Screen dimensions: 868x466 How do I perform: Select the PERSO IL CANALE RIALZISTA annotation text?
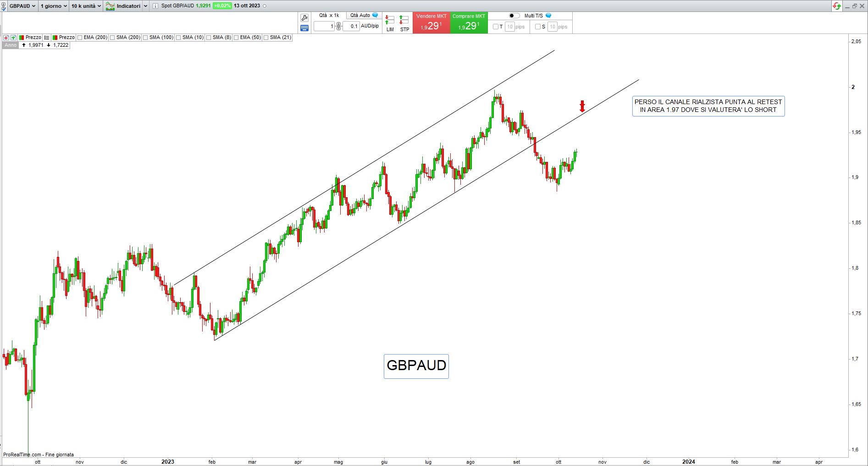708,106
